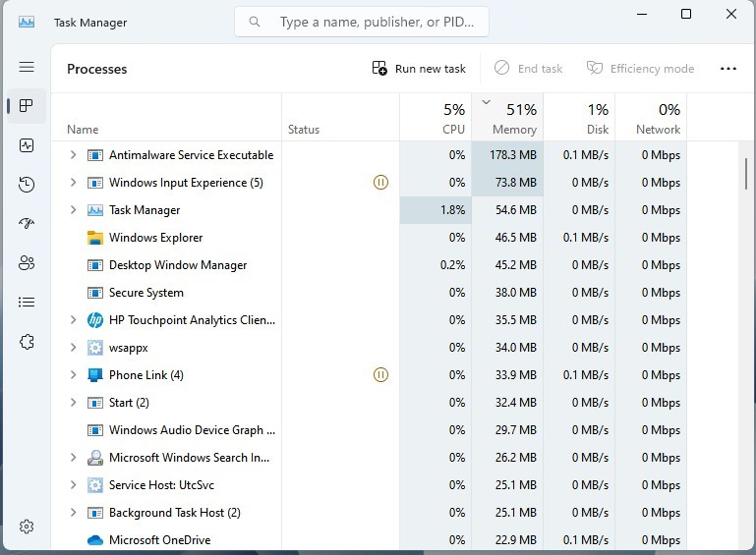Open the three-dot more options menu

coord(728,69)
